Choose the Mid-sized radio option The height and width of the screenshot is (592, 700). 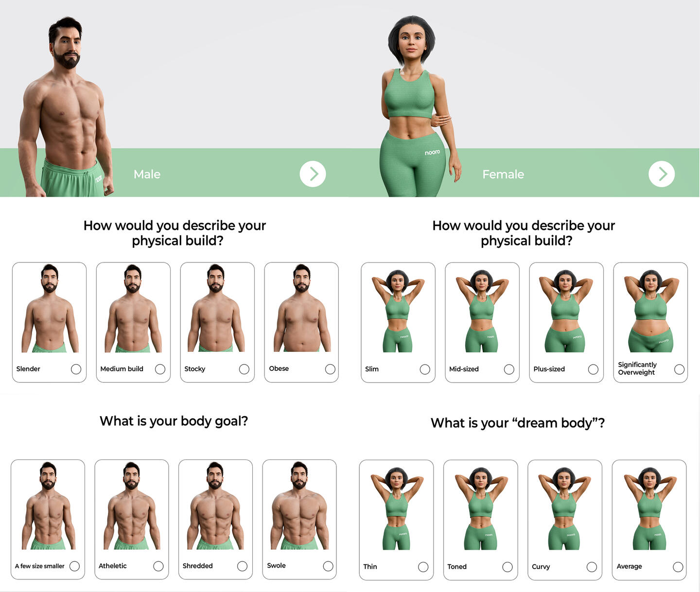(x=509, y=369)
